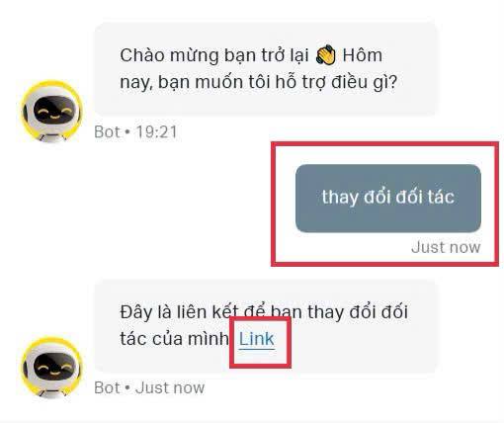
Task: Click the 'Chào mừng bạn trở lại' greeting text
Action: tap(214, 55)
